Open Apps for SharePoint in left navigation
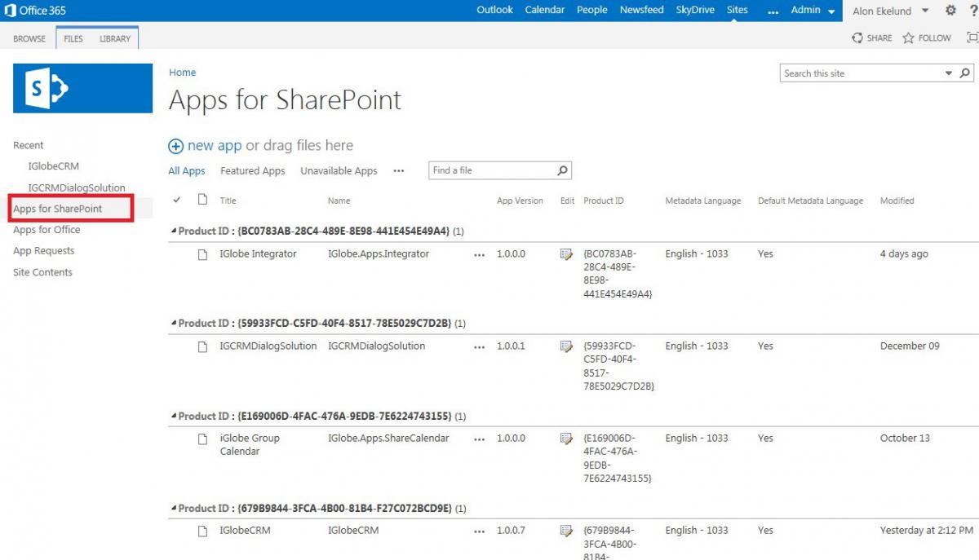The width and height of the screenshot is (979, 560). [x=58, y=209]
